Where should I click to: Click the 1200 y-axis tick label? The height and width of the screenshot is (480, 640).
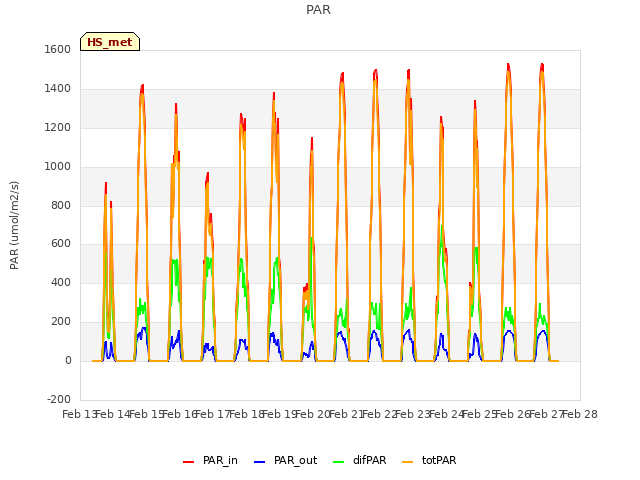click(58, 127)
